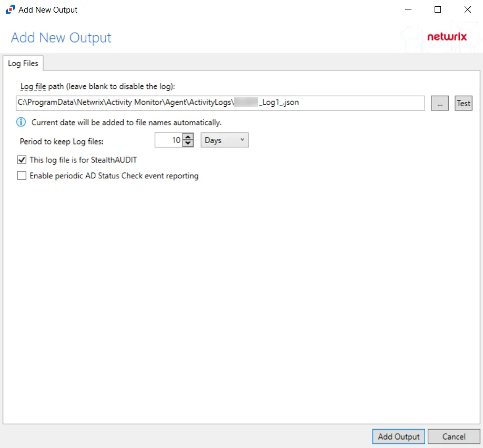Click the Add Output button
483x448 pixels.
click(x=399, y=436)
